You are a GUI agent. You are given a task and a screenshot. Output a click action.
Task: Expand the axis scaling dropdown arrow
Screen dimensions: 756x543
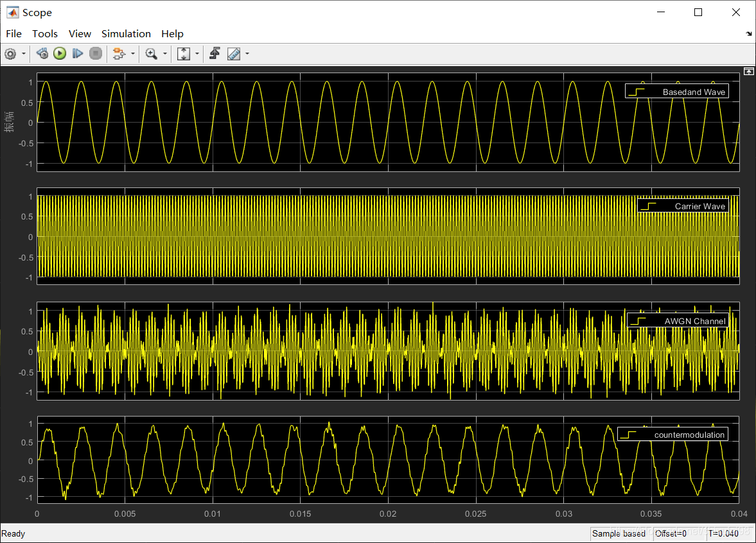(197, 53)
